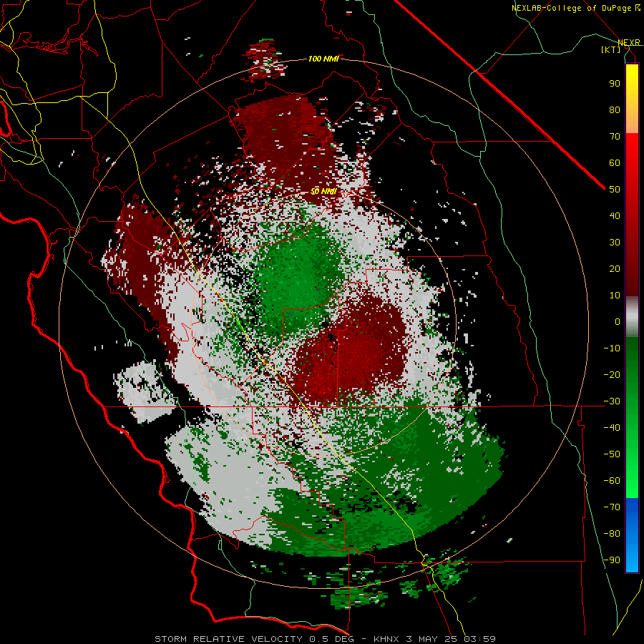The image size is (644, 644).
Task: Click the [KT] units label
Action: 611,49
